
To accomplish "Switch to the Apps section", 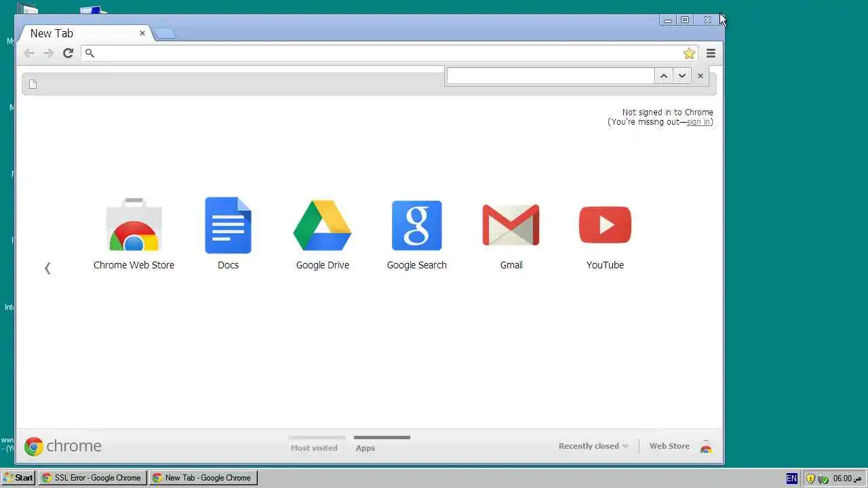I will [x=366, y=448].
